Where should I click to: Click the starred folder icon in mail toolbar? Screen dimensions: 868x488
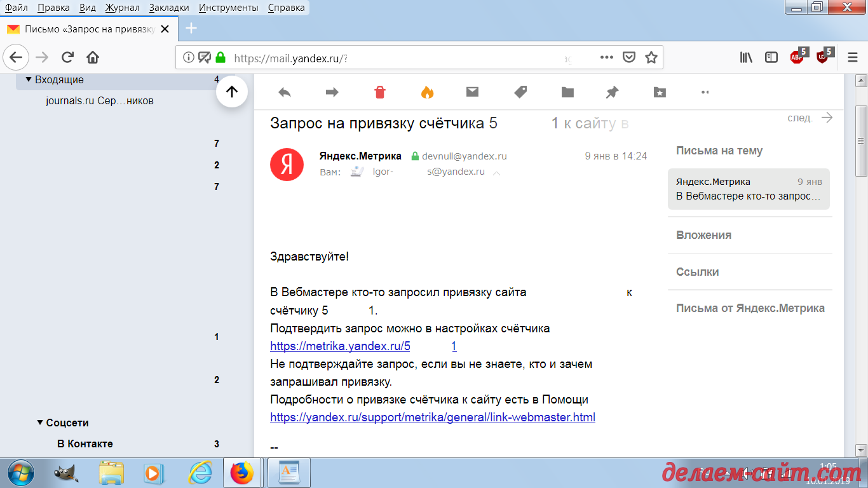pyautogui.click(x=660, y=92)
